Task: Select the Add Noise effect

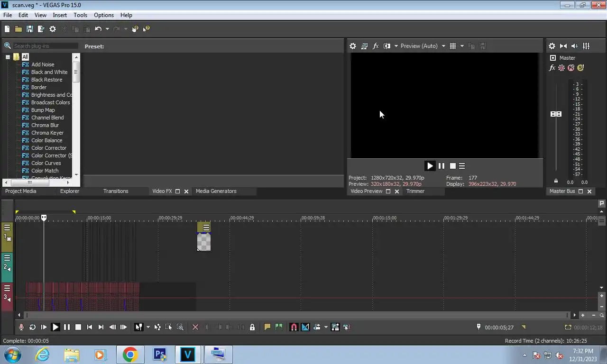Action: (43, 64)
